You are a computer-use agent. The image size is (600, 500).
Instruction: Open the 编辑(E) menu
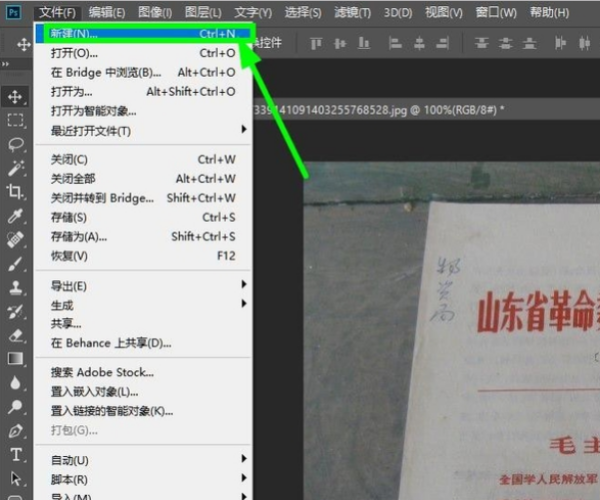[x=107, y=13]
